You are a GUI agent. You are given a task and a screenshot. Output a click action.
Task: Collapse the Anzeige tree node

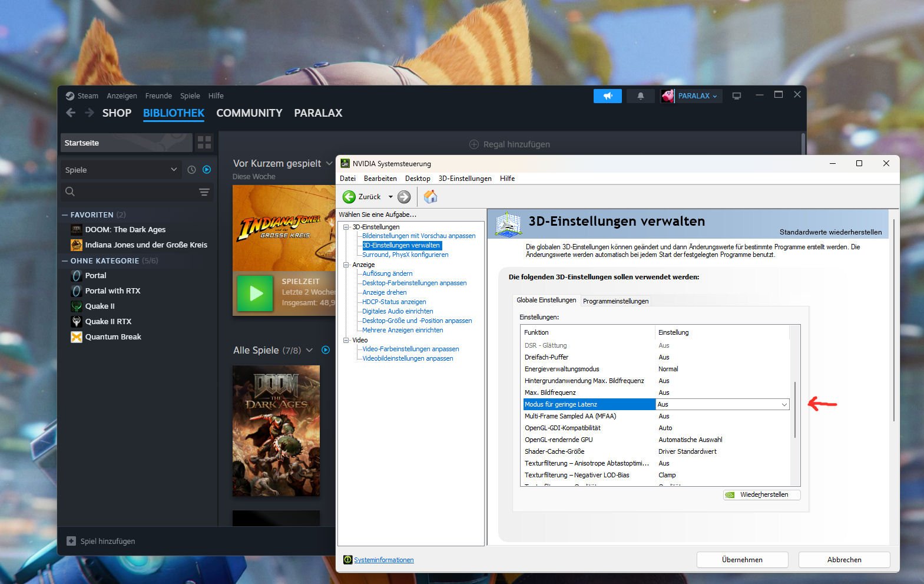(346, 265)
